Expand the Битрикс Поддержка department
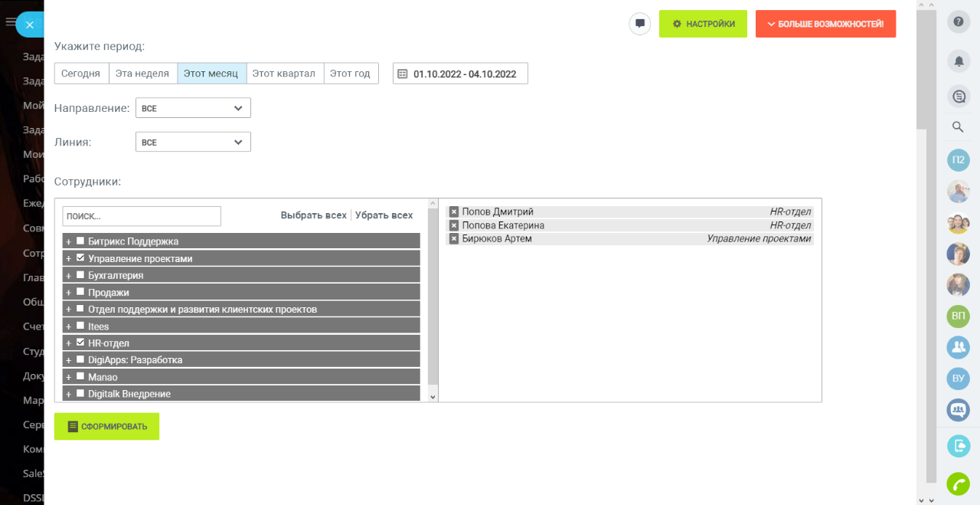The image size is (980, 505). [68, 241]
